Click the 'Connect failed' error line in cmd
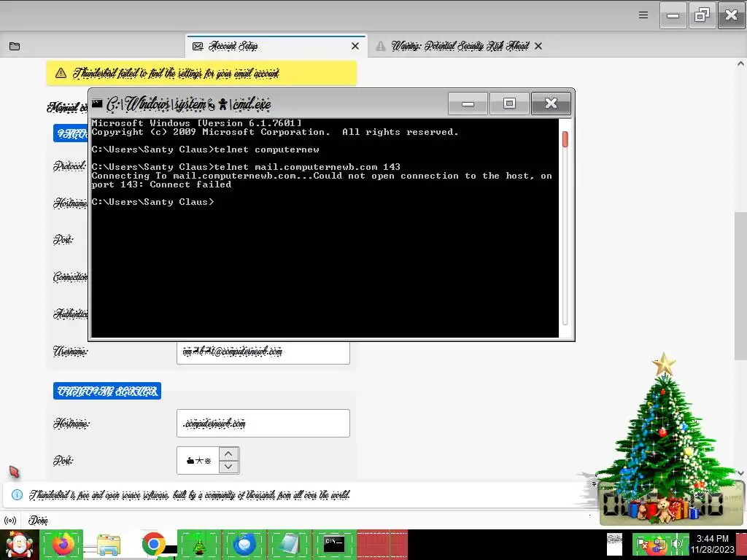 tap(161, 184)
